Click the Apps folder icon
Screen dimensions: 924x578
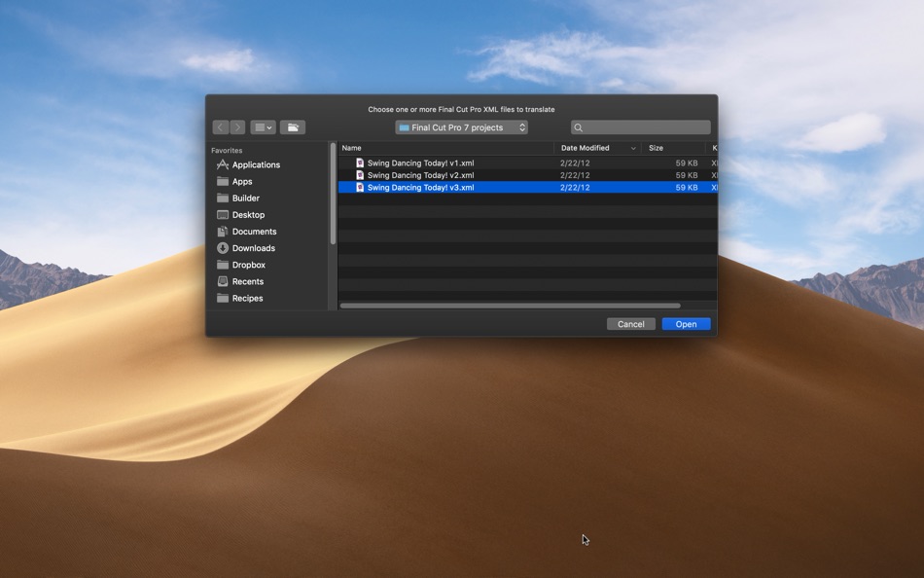pos(223,181)
